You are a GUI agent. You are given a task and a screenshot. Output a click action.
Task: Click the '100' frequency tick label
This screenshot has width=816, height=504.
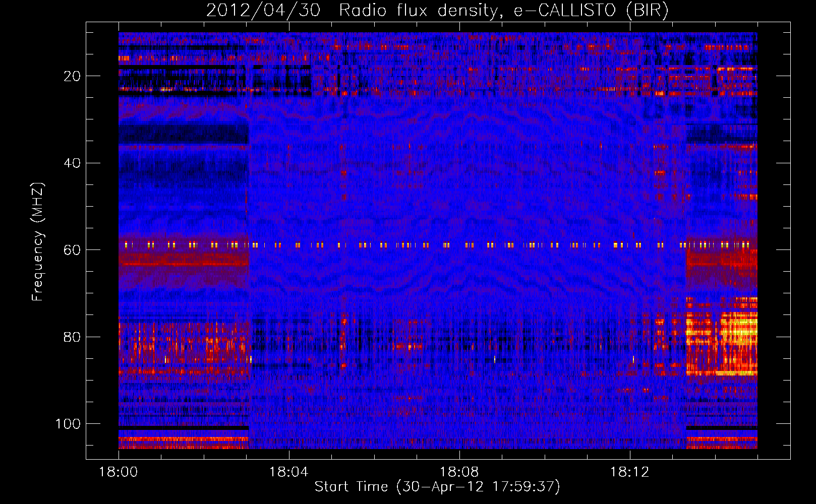point(68,424)
